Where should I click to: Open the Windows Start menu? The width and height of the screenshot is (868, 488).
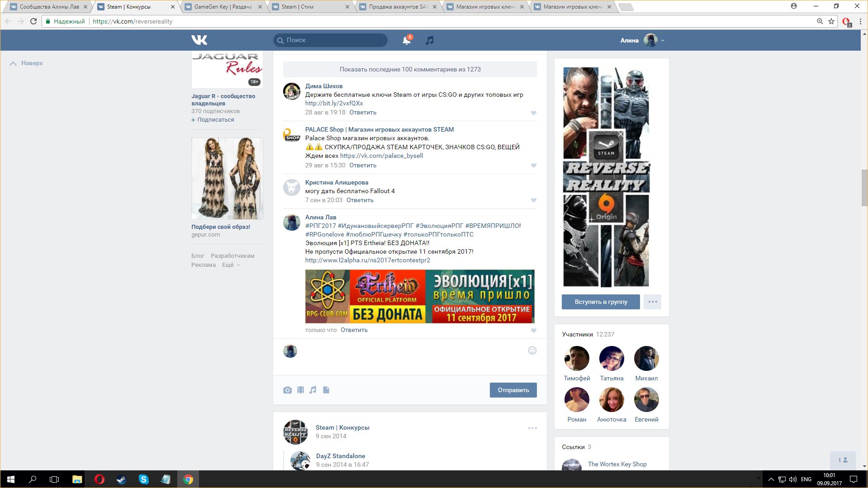click(x=11, y=479)
